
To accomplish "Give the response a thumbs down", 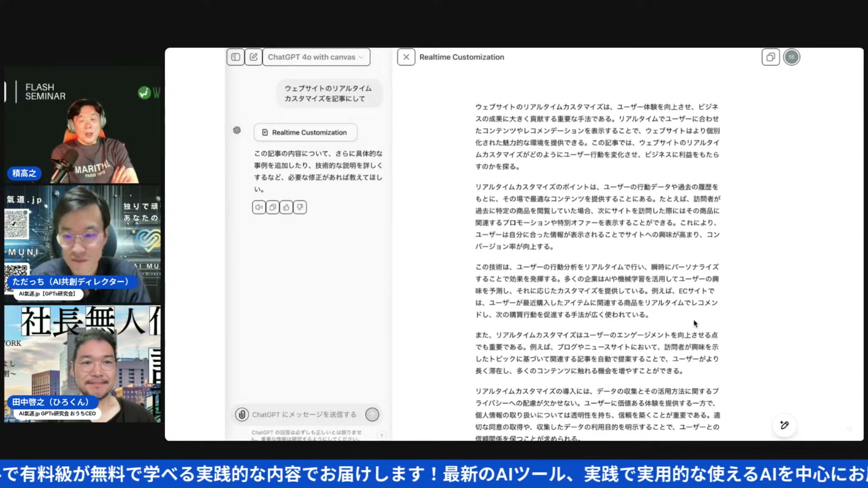I will 300,207.
